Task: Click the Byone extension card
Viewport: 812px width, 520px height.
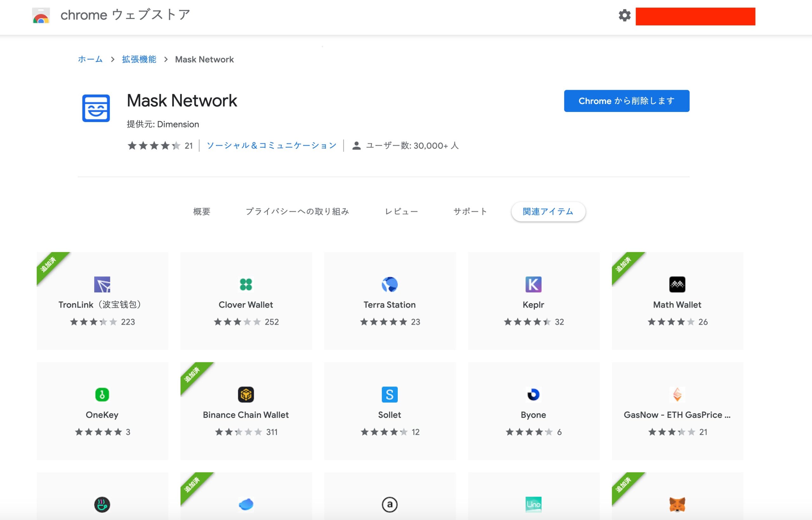Action: click(533, 411)
